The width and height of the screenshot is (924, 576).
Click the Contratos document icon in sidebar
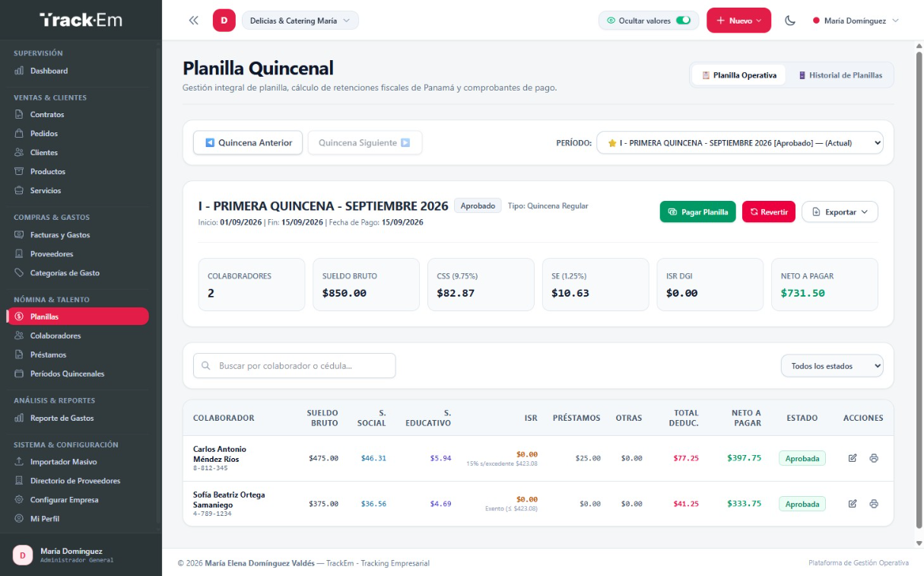click(20, 115)
